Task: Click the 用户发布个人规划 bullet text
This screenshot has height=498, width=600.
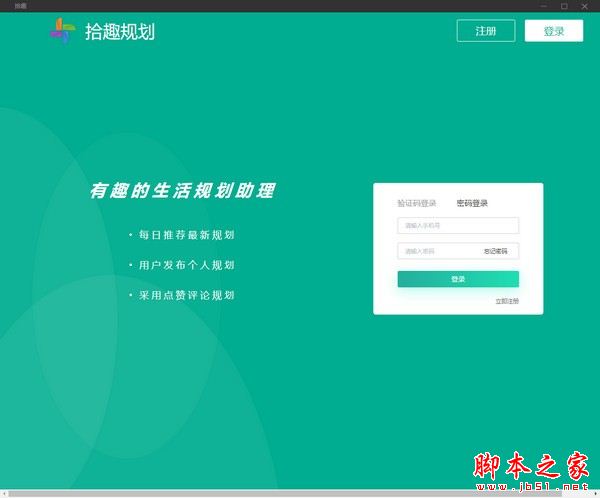Action: point(186,265)
